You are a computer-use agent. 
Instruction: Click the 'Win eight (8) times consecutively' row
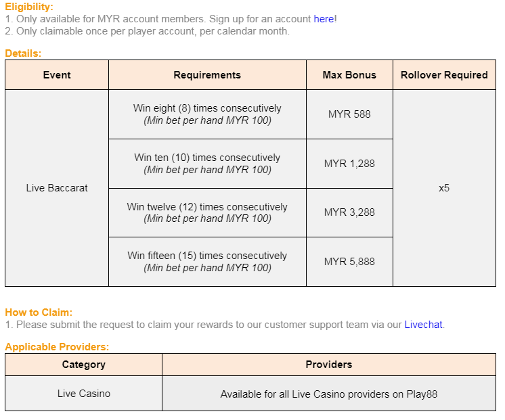[207, 114]
